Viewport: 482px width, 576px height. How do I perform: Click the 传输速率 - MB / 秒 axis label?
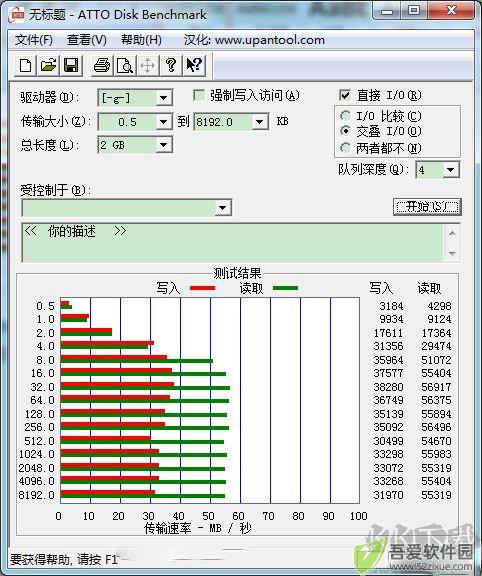click(198, 528)
